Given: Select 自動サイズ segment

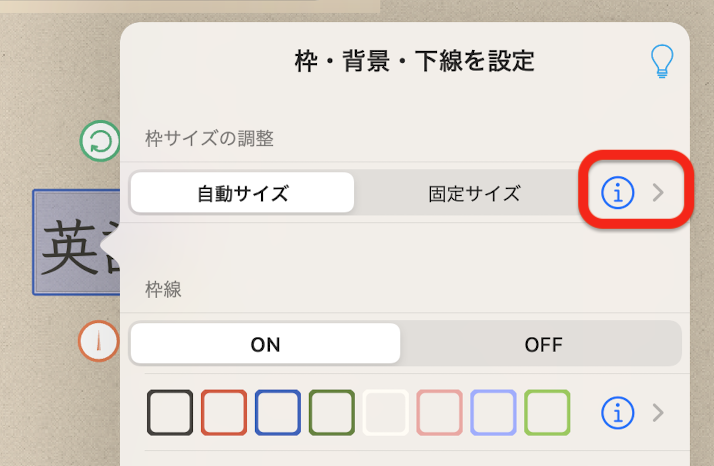Looking at the screenshot, I should pyautogui.click(x=242, y=193).
